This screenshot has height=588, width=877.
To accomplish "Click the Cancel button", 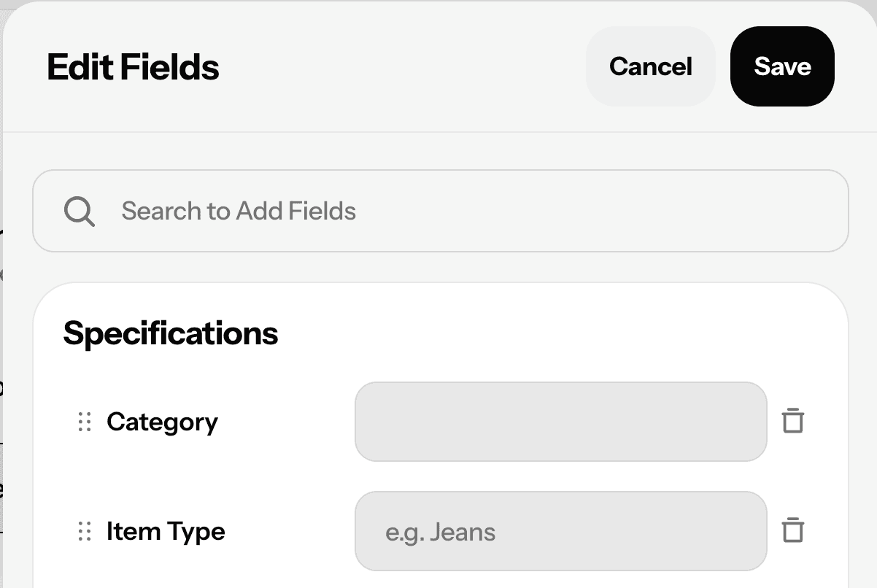I will 650,66.
